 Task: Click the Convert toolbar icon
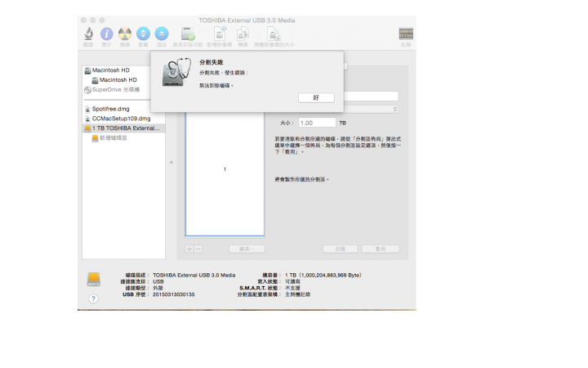click(x=243, y=34)
